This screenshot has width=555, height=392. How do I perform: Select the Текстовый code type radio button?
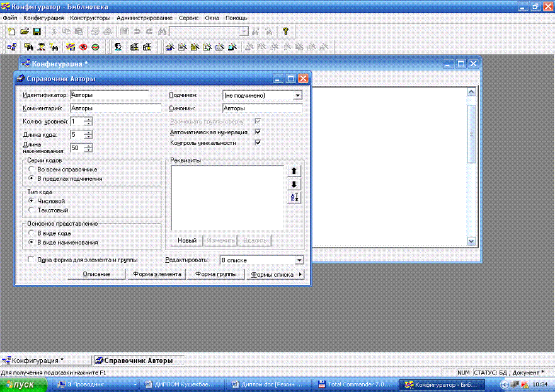pos(31,210)
